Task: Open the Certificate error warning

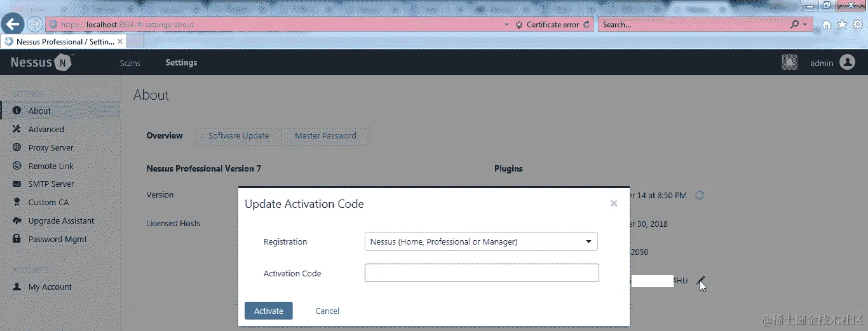Action: [547, 25]
